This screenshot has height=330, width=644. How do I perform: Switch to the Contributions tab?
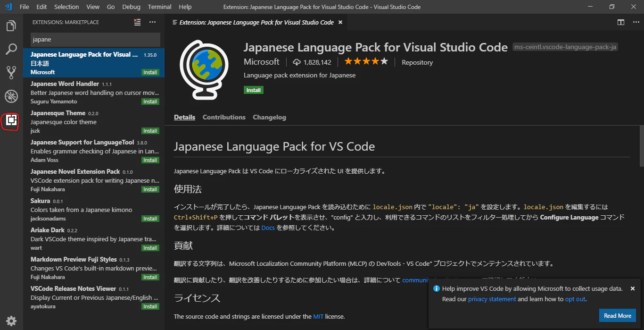224,117
